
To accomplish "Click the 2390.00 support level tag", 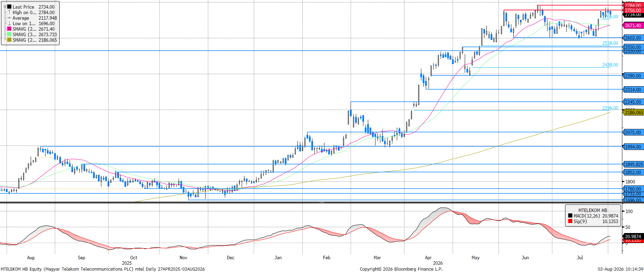I will point(633,76).
